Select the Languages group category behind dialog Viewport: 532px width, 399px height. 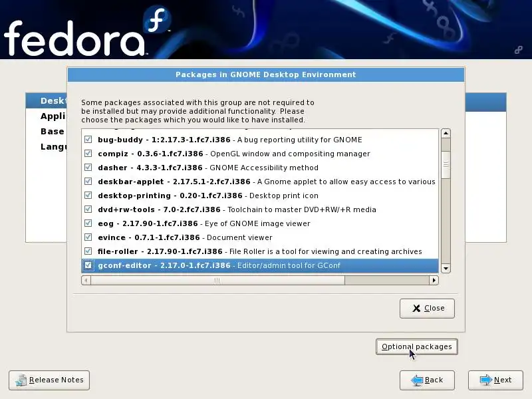54,146
